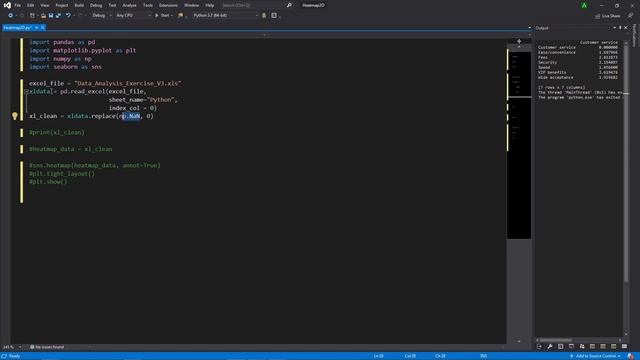Click the redo toolbar icon

(80, 16)
